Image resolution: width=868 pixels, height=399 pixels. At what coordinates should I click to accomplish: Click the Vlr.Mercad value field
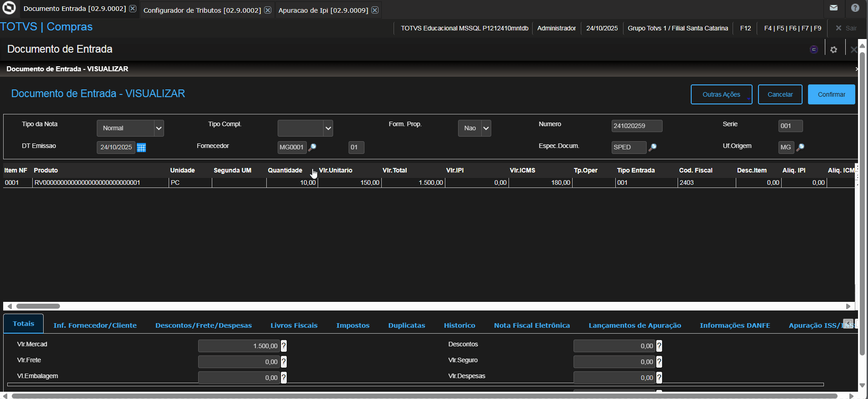[x=239, y=346]
